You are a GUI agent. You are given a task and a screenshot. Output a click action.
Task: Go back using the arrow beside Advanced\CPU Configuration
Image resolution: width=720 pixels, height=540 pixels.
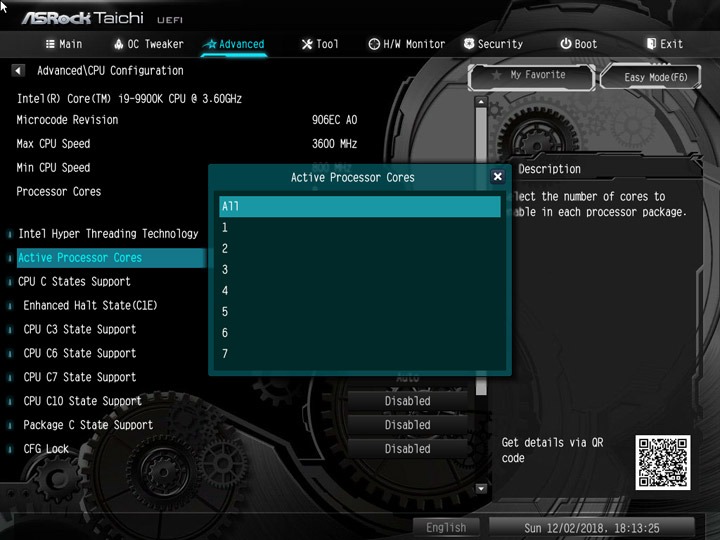click(18, 71)
